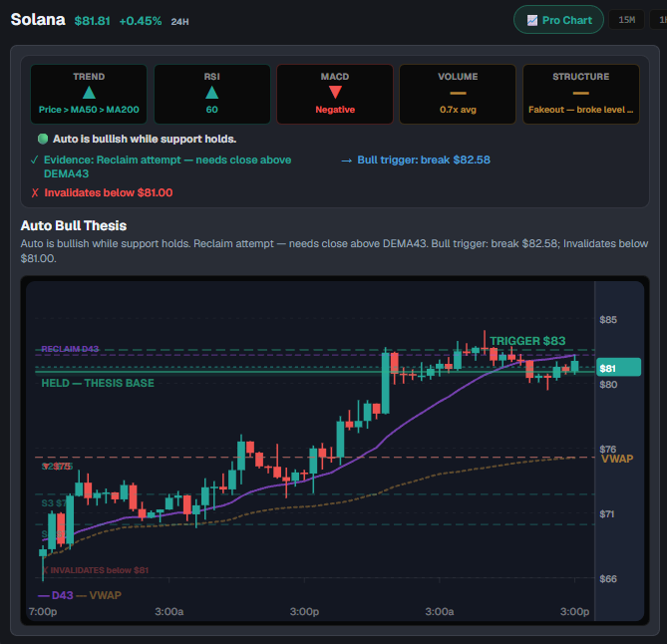Click the D43 legend entry
The image size is (667, 644).
[x=56, y=595]
